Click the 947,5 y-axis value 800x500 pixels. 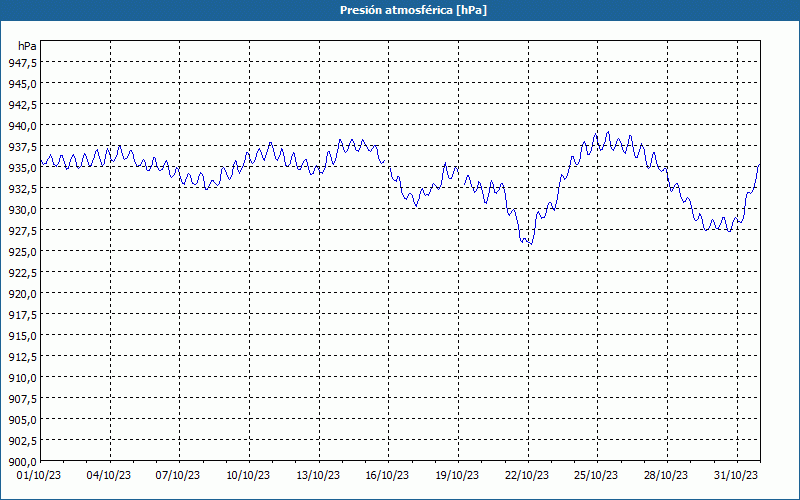[22, 62]
